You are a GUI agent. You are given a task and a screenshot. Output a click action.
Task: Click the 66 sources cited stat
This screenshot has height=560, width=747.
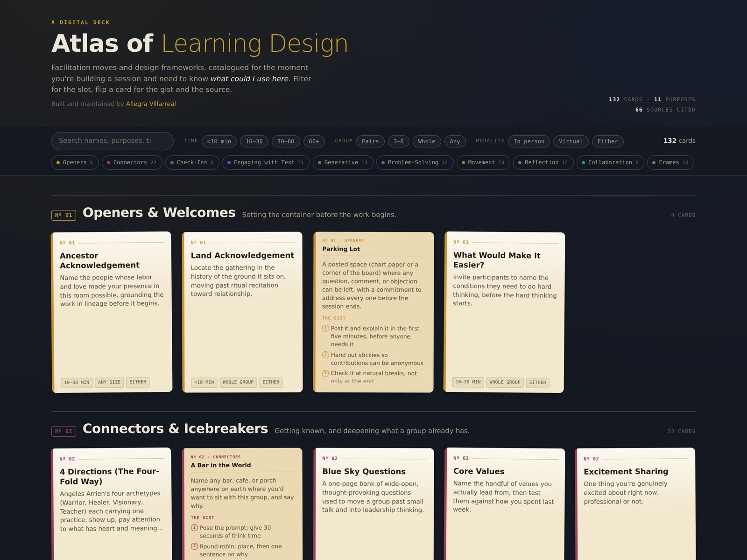[665, 110]
